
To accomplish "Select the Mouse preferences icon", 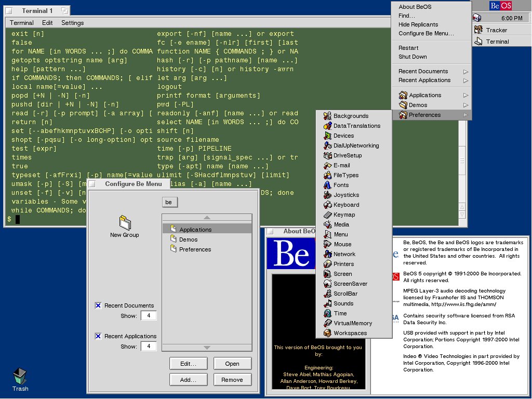I will click(x=327, y=244).
